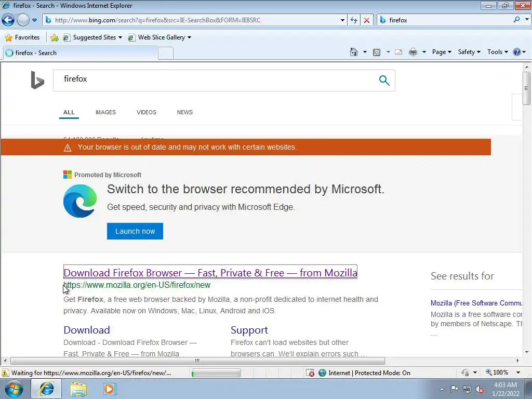Click the browser out of date warning banner

246,147
